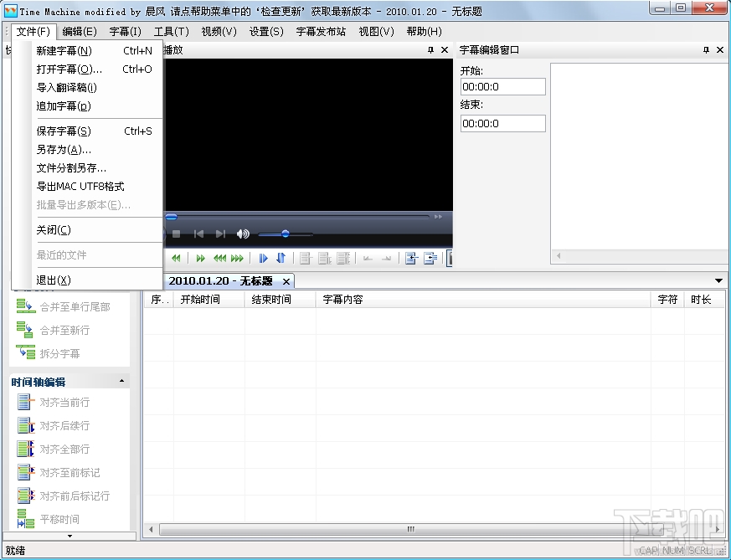Click the blue play/pause toolbar icon
731x560 pixels.
(264, 258)
